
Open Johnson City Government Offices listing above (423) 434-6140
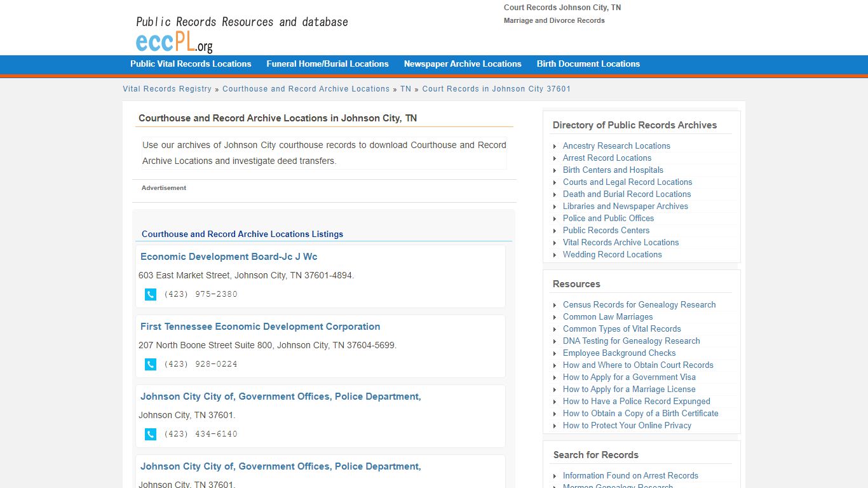pos(280,396)
